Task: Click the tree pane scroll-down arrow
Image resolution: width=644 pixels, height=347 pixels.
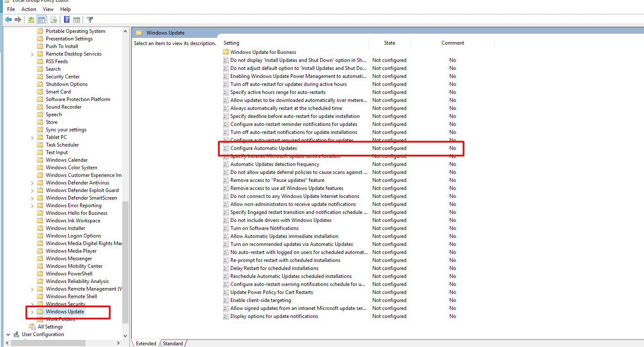Action: (x=125, y=336)
